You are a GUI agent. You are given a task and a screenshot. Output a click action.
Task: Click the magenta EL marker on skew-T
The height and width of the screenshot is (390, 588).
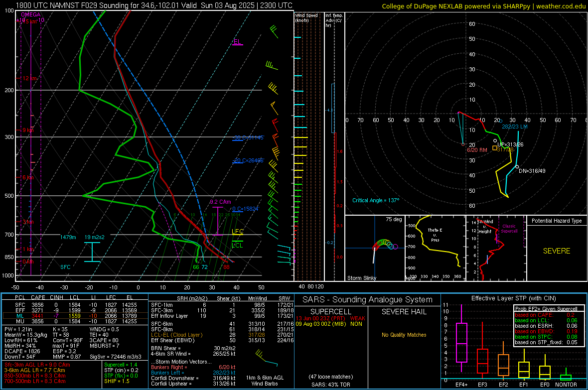[237, 42]
